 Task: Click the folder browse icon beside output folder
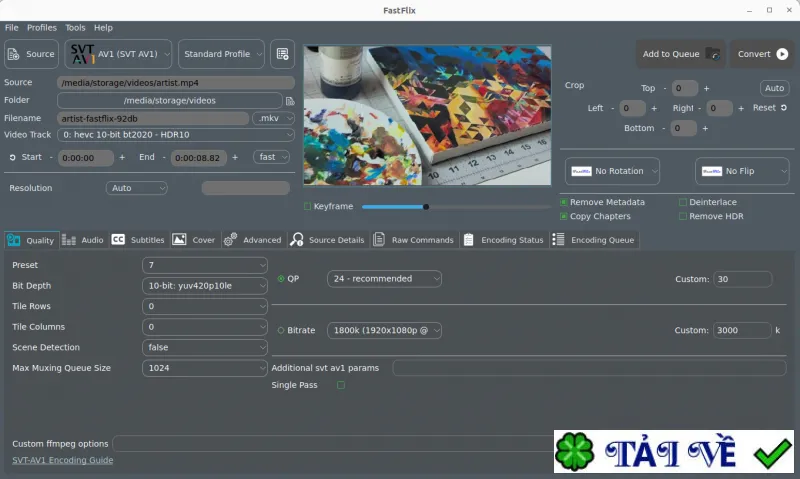(290, 101)
